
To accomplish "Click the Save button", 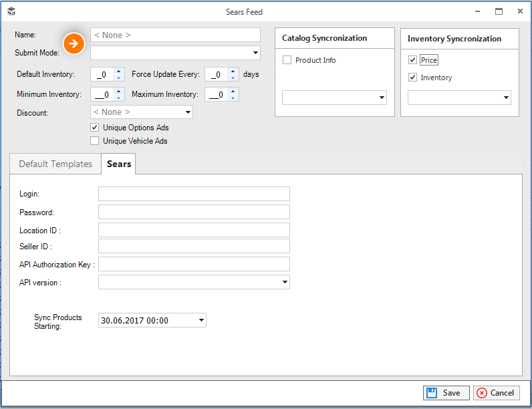I will click(x=446, y=393).
